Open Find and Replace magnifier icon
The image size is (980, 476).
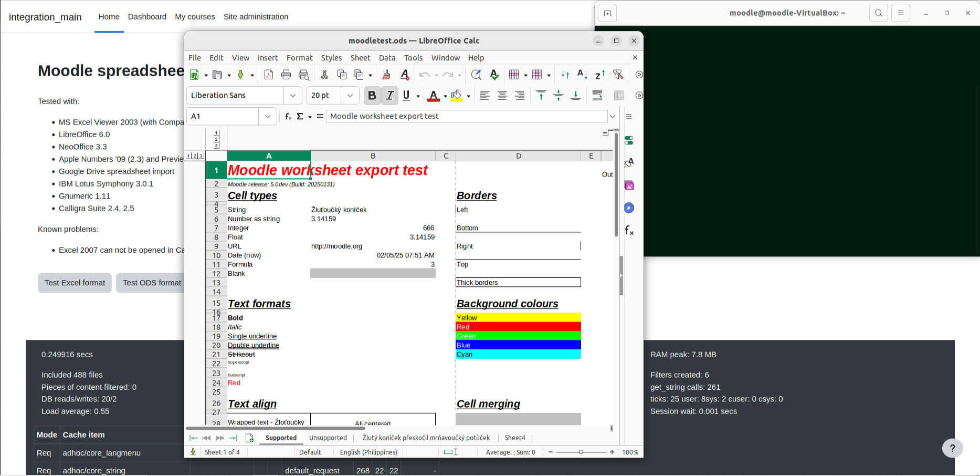point(476,75)
